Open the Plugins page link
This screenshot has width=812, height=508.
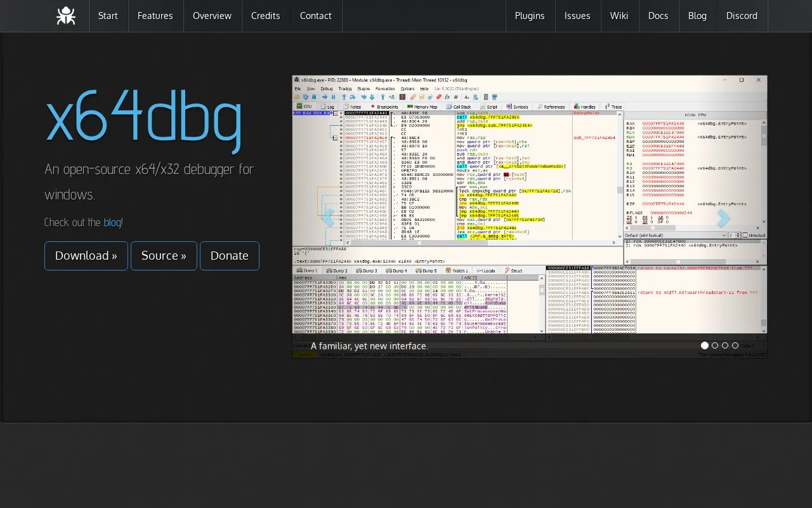click(530, 16)
